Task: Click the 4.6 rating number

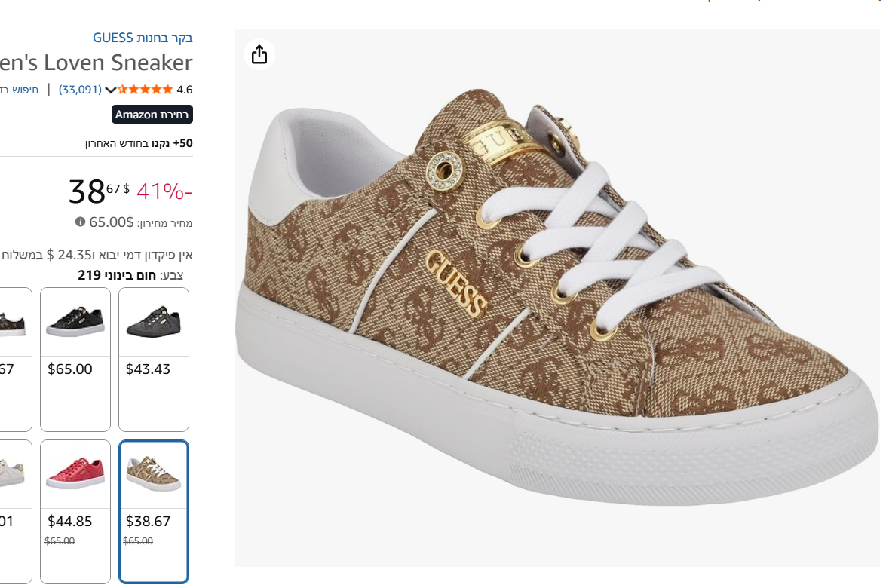Action: [x=185, y=89]
